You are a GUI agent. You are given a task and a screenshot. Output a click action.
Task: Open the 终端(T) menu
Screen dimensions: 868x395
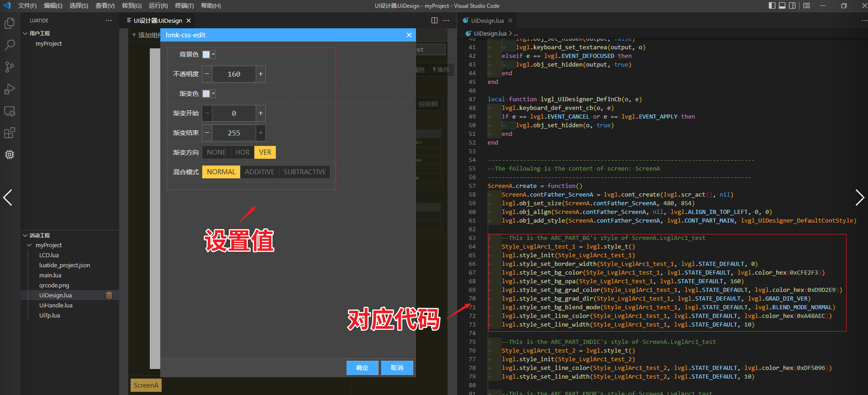point(184,6)
